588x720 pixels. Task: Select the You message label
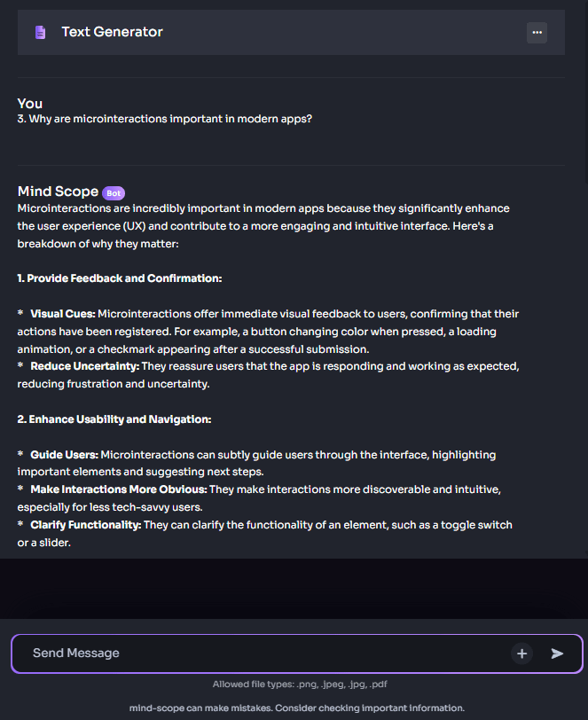(29, 104)
